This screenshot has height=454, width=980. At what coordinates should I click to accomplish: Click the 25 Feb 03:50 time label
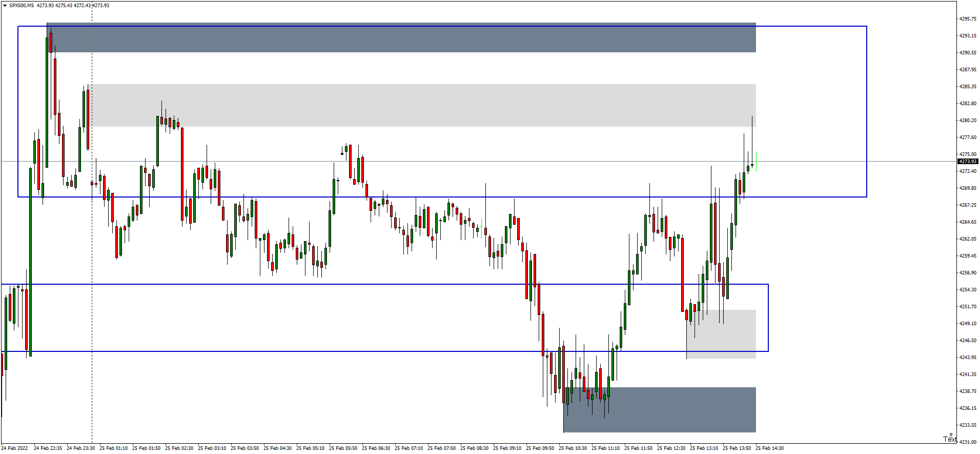(244, 448)
